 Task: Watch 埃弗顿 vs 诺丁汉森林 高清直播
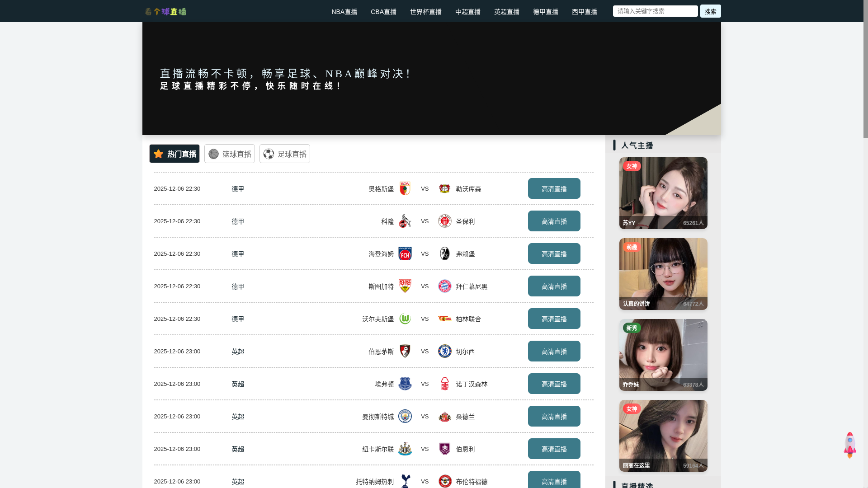(554, 384)
